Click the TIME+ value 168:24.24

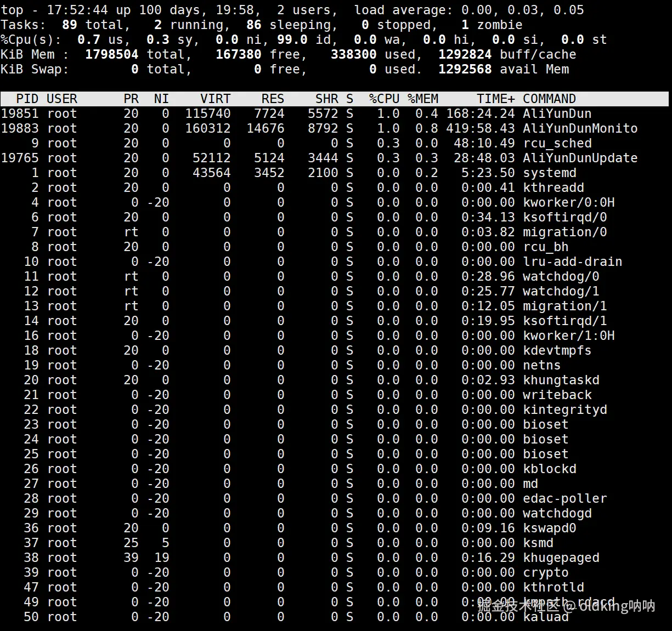click(x=480, y=113)
